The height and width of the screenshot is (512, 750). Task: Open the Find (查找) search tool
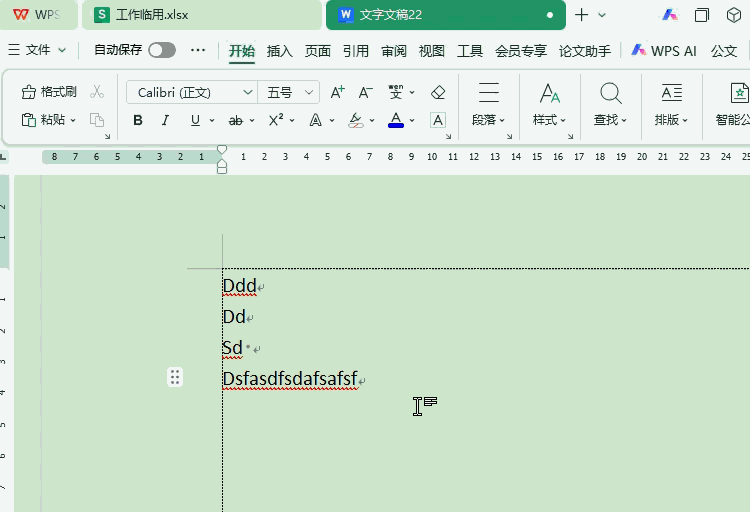click(610, 104)
